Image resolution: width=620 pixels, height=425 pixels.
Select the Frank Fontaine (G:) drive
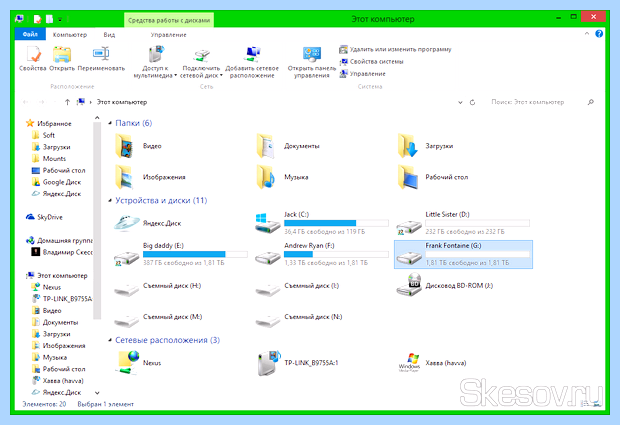click(x=463, y=254)
